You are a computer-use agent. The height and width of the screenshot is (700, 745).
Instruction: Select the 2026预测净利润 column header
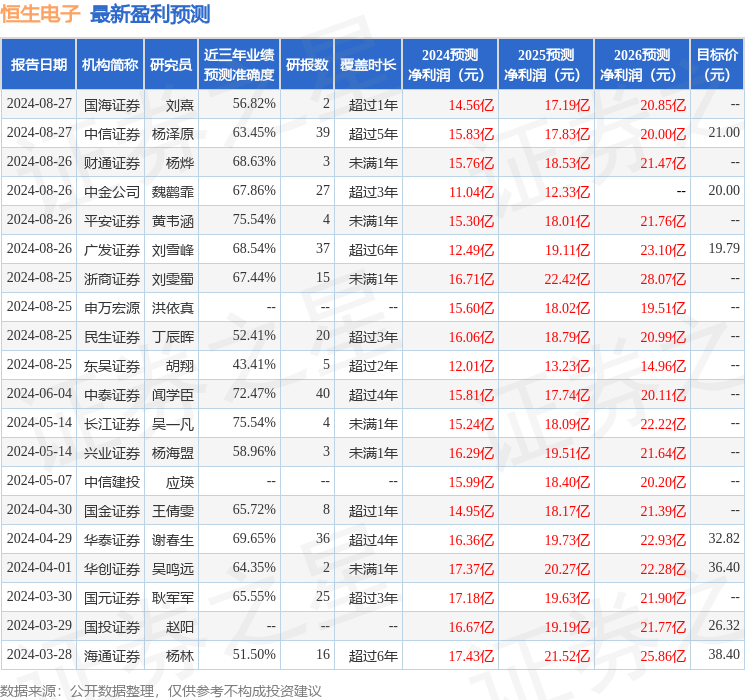(642, 64)
